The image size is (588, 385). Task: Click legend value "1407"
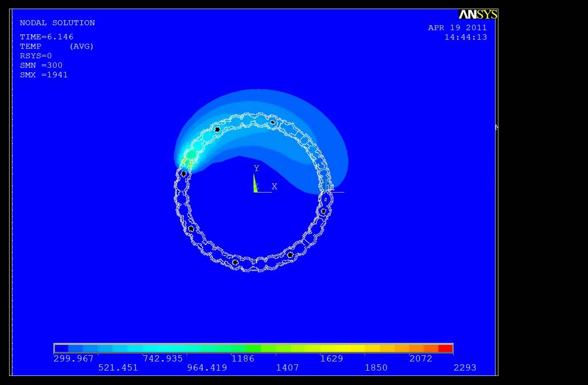click(287, 368)
